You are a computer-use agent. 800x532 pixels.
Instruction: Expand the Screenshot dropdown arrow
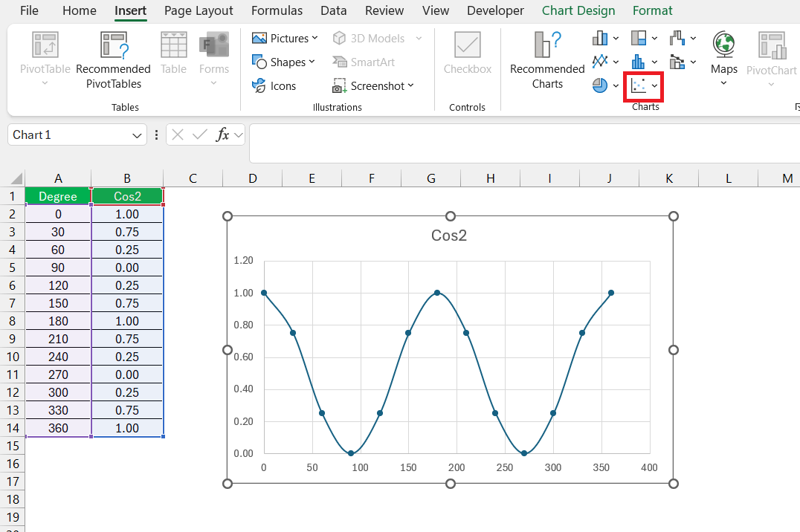pyautogui.click(x=410, y=85)
